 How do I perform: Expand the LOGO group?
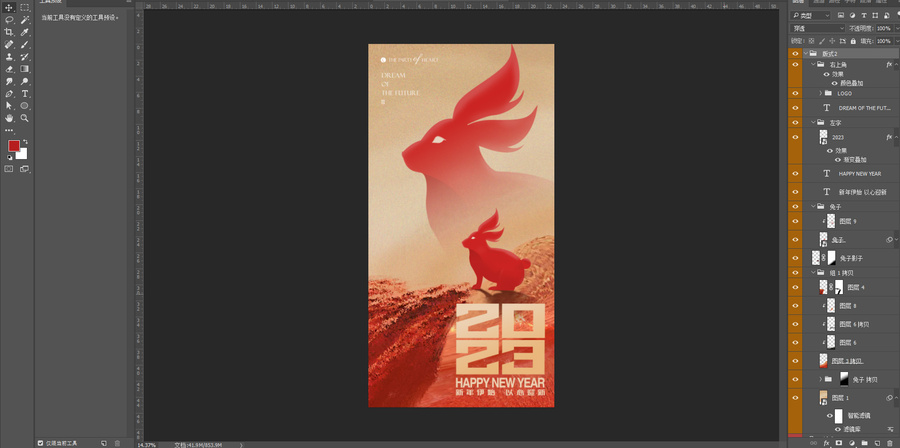point(821,93)
